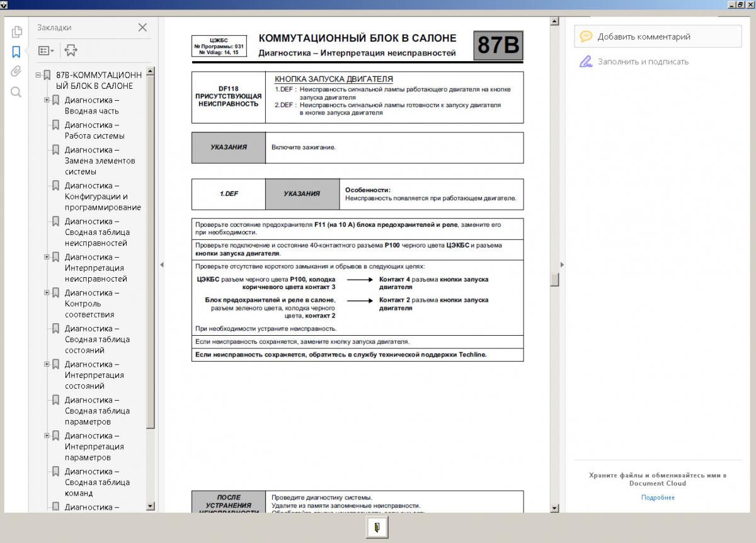This screenshot has width=756, height=543.
Task: Open the bookmarks options dropdown menu
Action: click(46, 50)
